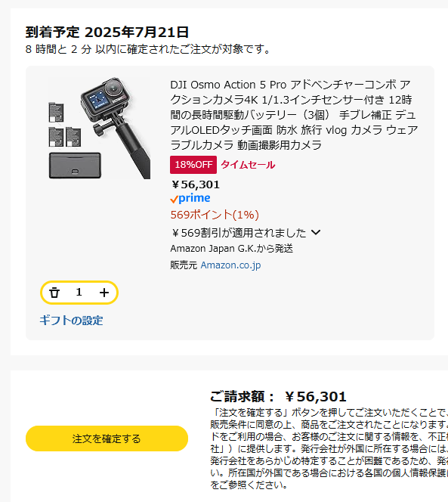Viewport: 448px width, 502px height.
Task: Increase quantity with the plus icon
Action: [104, 293]
